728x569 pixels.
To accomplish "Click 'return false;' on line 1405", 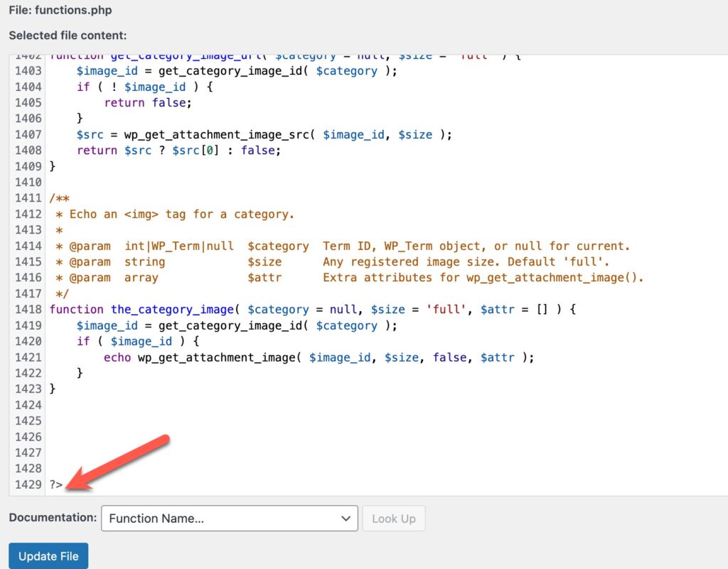I will pyautogui.click(x=148, y=102).
